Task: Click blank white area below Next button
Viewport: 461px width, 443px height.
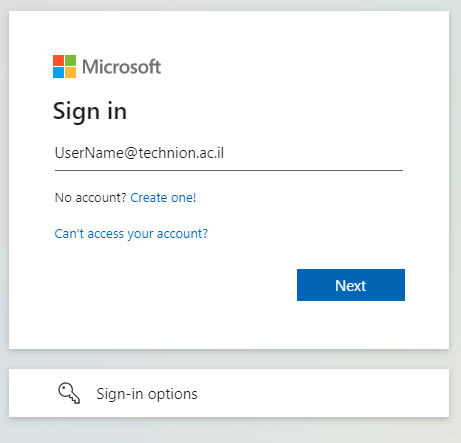Action: click(351, 325)
